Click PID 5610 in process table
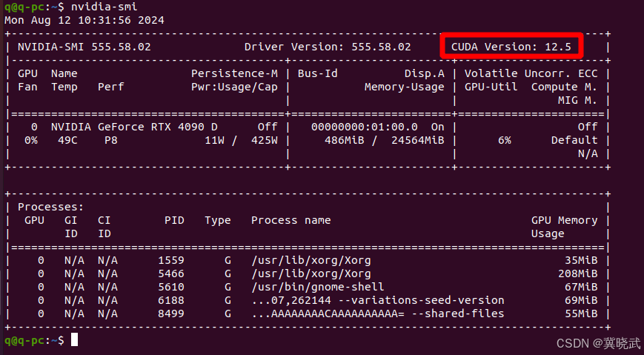This screenshot has height=355, width=644. (171, 288)
